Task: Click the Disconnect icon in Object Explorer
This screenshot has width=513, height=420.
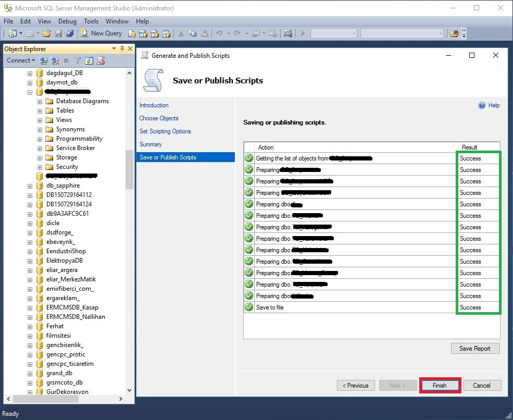Action: point(55,60)
